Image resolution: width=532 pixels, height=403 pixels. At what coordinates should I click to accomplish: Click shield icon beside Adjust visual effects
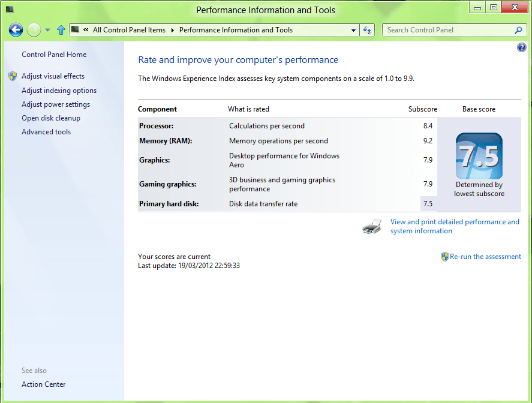(x=13, y=76)
